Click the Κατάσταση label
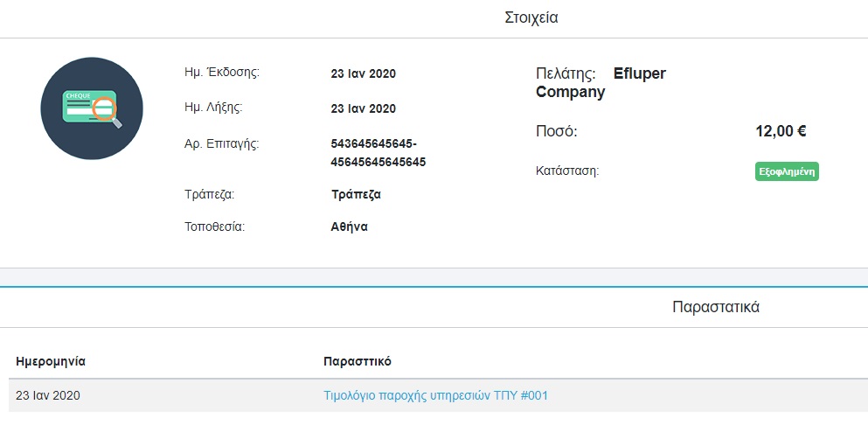The height and width of the screenshot is (439, 868). pyautogui.click(x=567, y=171)
